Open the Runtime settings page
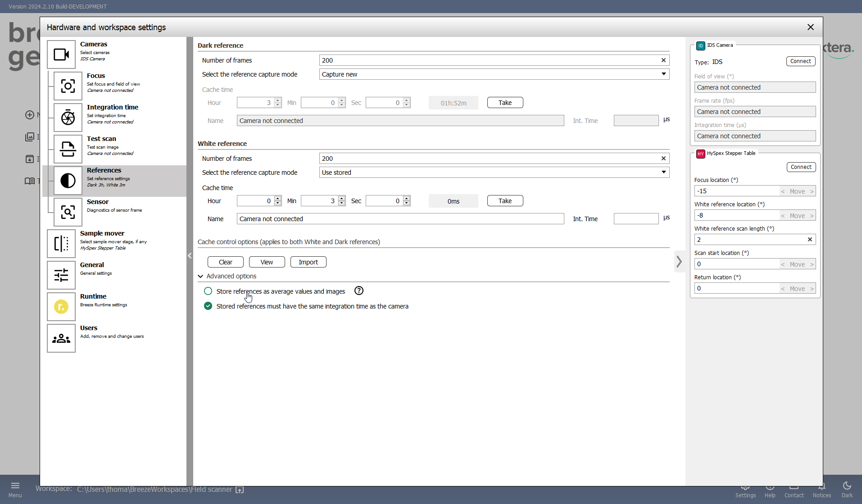 coord(61,307)
